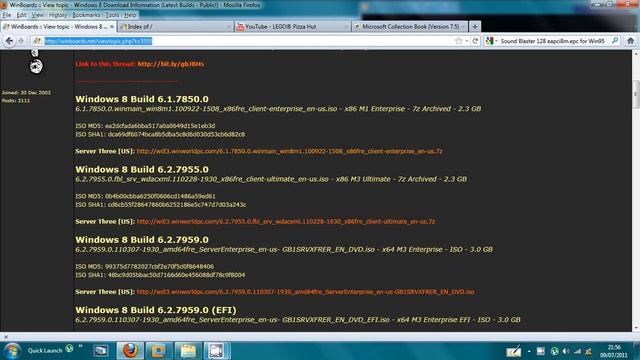Open the orange application taskbar icon

[159, 351]
